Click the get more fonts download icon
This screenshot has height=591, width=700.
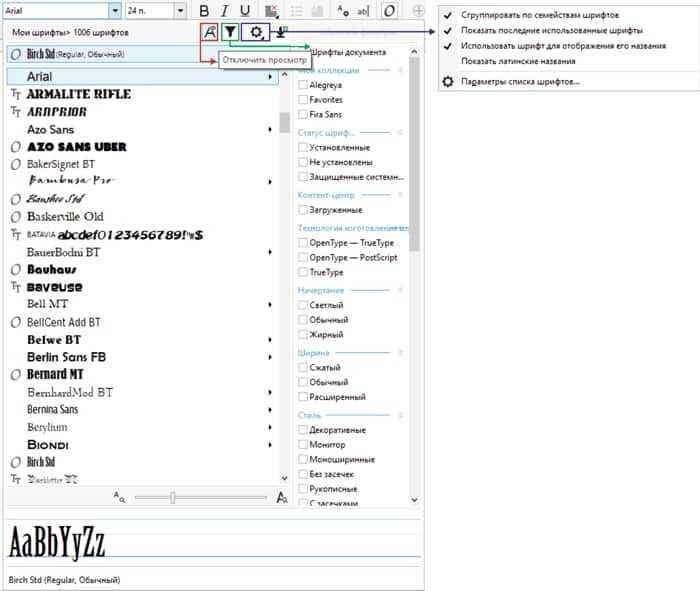280,32
